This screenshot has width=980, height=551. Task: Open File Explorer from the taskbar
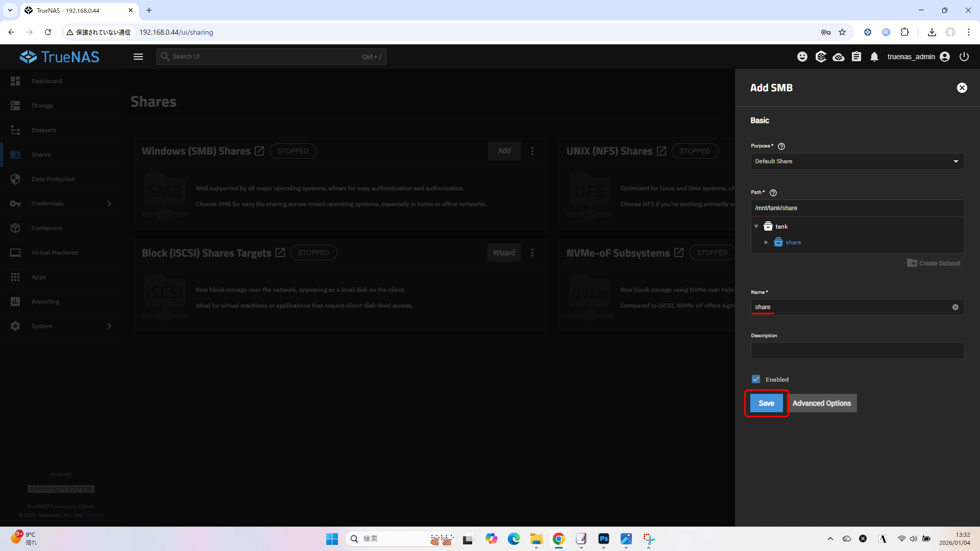(536, 539)
